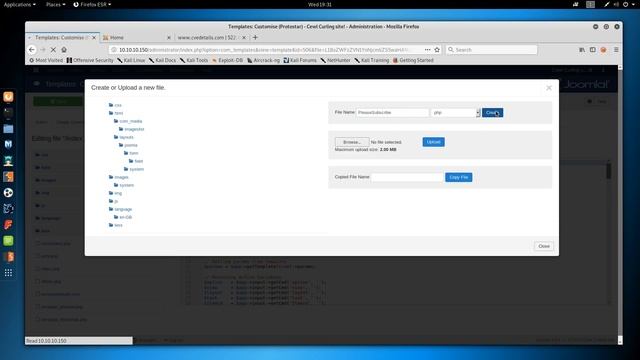Open the Terminal from the dock
This screenshot has width=640, height=360.
click(x=8, y=113)
